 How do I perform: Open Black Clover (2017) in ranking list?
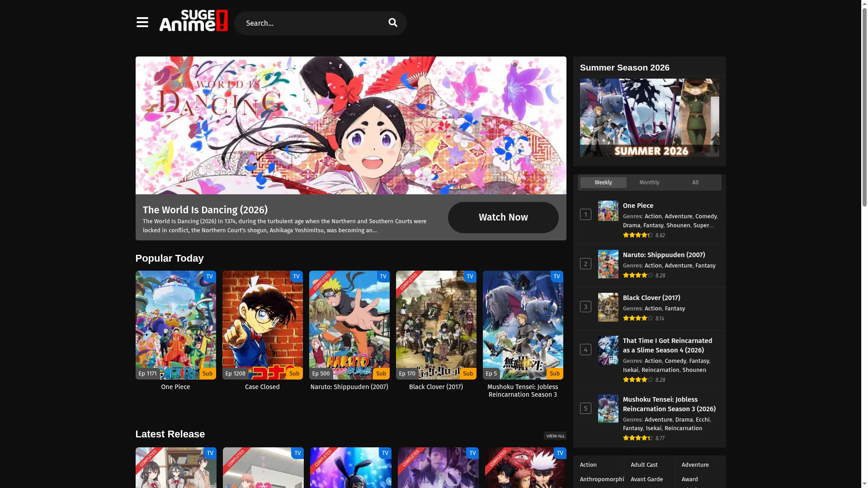(x=651, y=298)
